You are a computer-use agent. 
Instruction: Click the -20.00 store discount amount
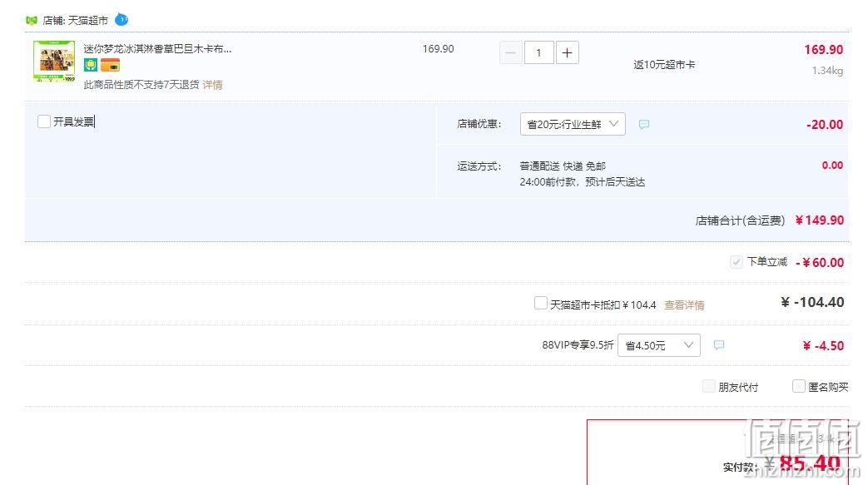[x=825, y=125]
